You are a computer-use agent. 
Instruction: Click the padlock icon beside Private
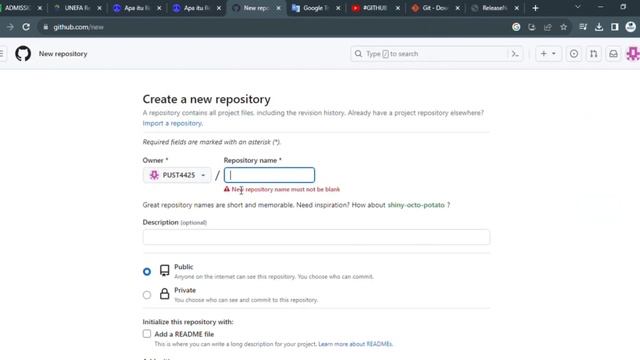click(x=164, y=293)
